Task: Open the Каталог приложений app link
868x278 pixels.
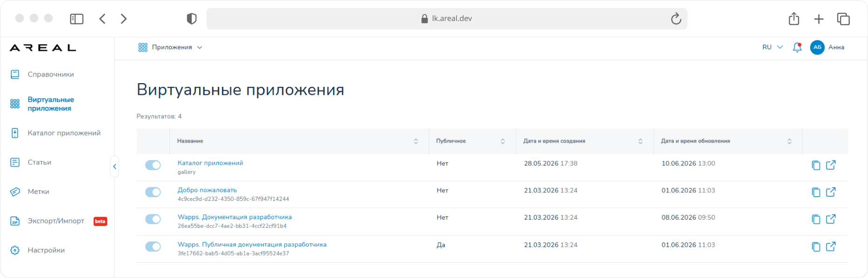Action: (210, 163)
